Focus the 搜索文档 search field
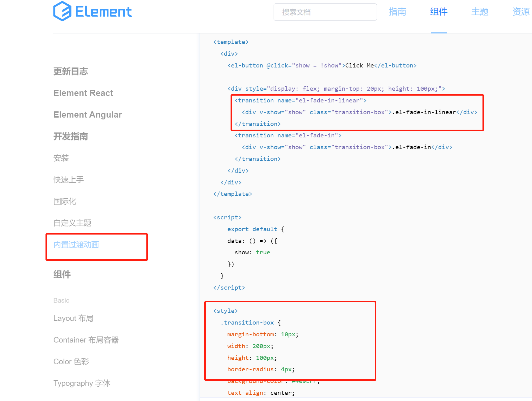The width and height of the screenshot is (532, 401). click(x=325, y=12)
